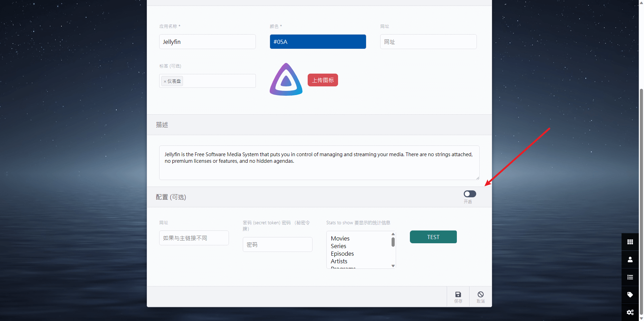Open the application grid via the sidebar grid icon
Viewport: 644px width, 321px height.
pos(630,242)
